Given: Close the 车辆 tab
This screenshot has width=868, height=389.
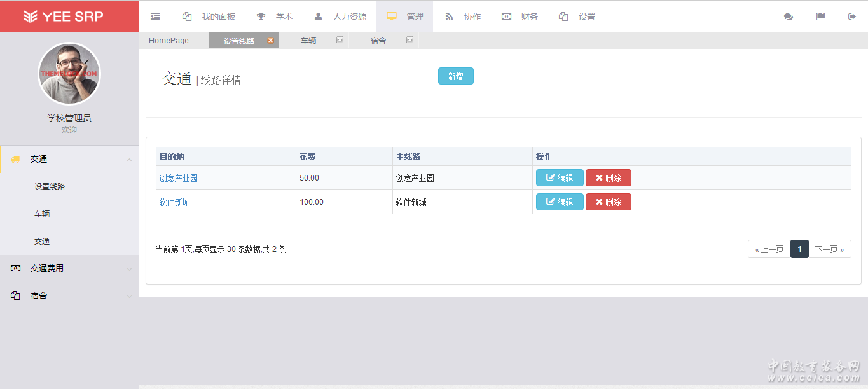Looking at the screenshot, I should click(x=340, y=41).
